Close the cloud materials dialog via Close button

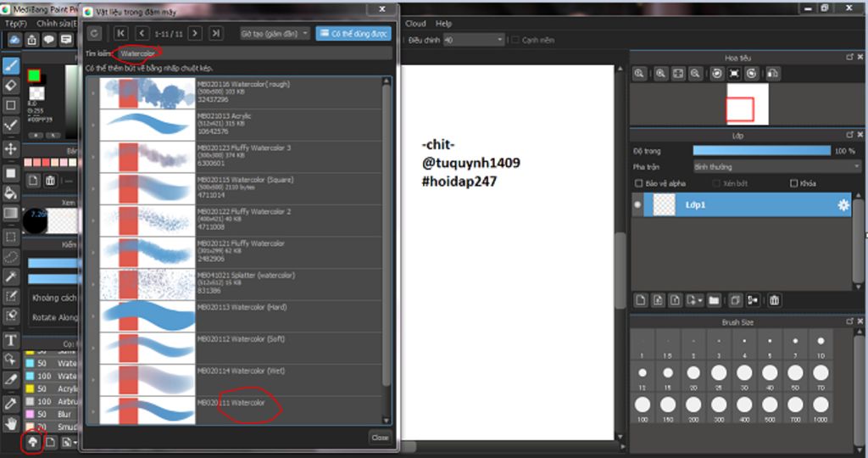pos(380,438)
